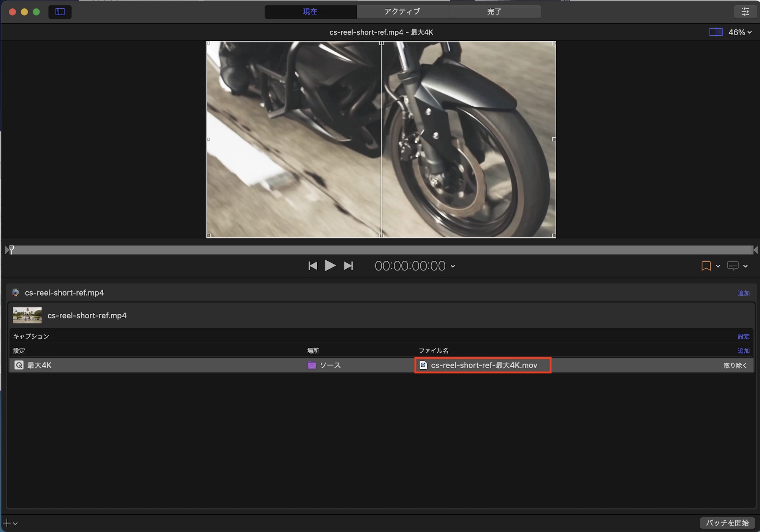This screenshot has height=532, width=760.
Task: Jump to previous marker button
Action: point(312,266)
